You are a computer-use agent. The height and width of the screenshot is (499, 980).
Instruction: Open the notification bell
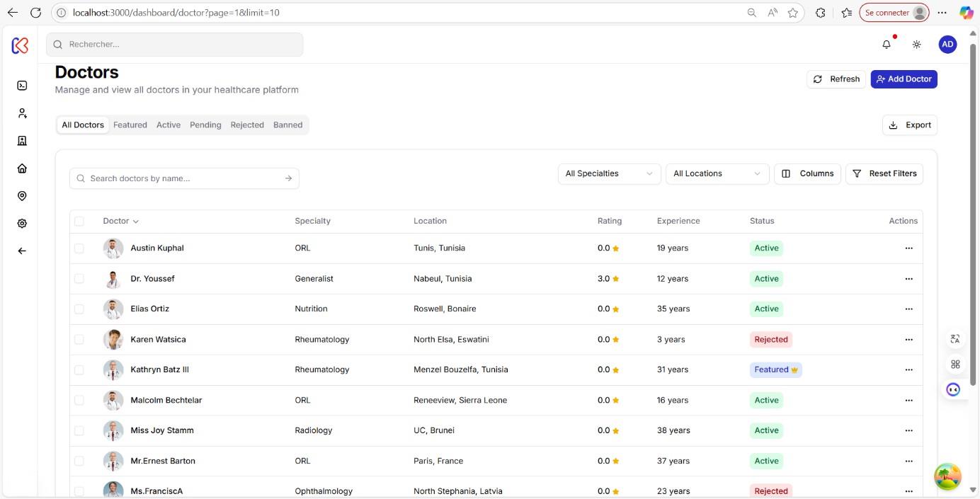tap(886, 44)
